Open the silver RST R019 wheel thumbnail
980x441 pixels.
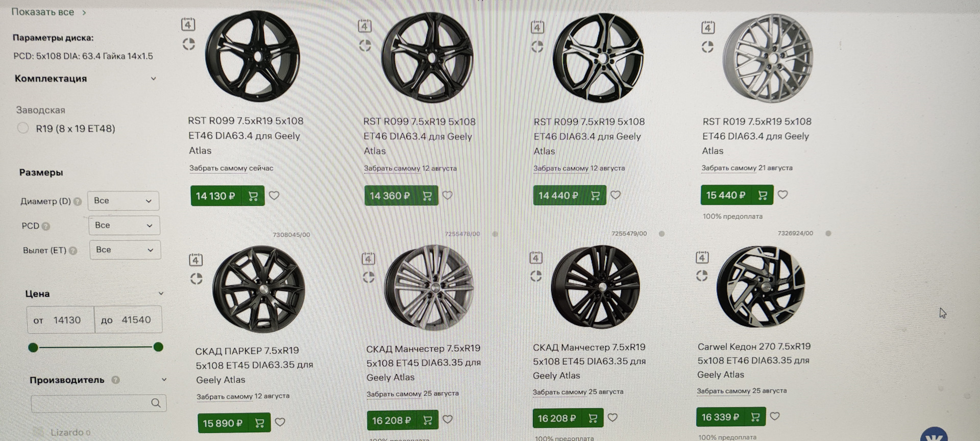769,58
